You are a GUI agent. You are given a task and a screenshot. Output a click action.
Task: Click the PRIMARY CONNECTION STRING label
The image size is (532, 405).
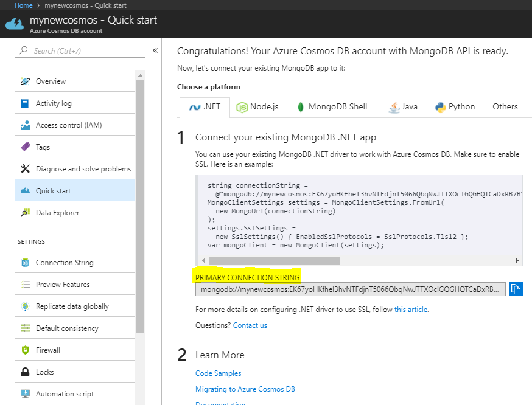coord(247,277)
